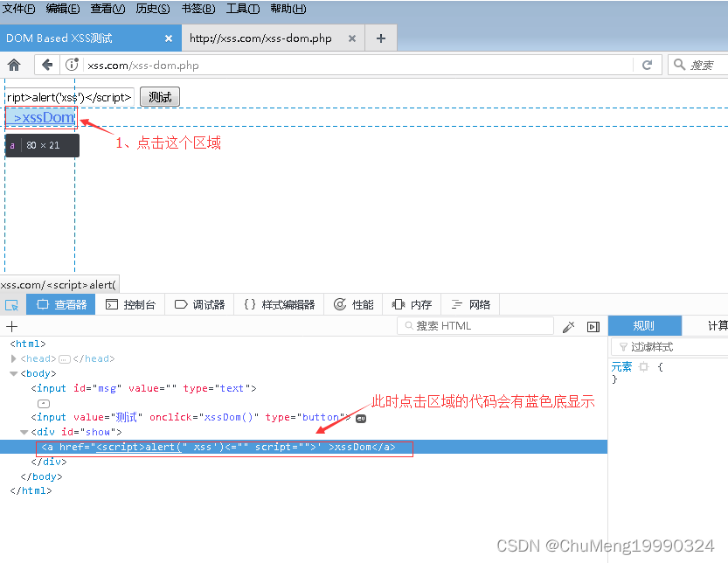The height and width of the screenshot is (563, 728).
Task: Click the back navigation arrow
Action: (x=47, y=65)
